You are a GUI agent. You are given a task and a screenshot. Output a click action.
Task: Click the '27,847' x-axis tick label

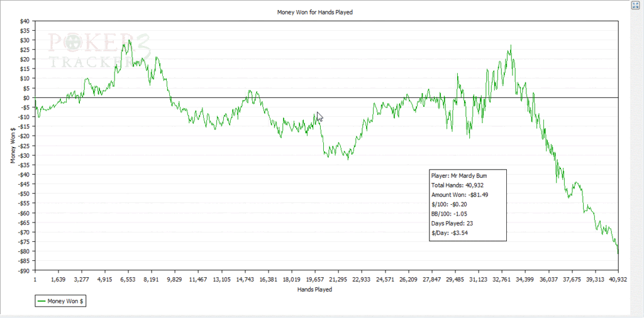[431, 280]
